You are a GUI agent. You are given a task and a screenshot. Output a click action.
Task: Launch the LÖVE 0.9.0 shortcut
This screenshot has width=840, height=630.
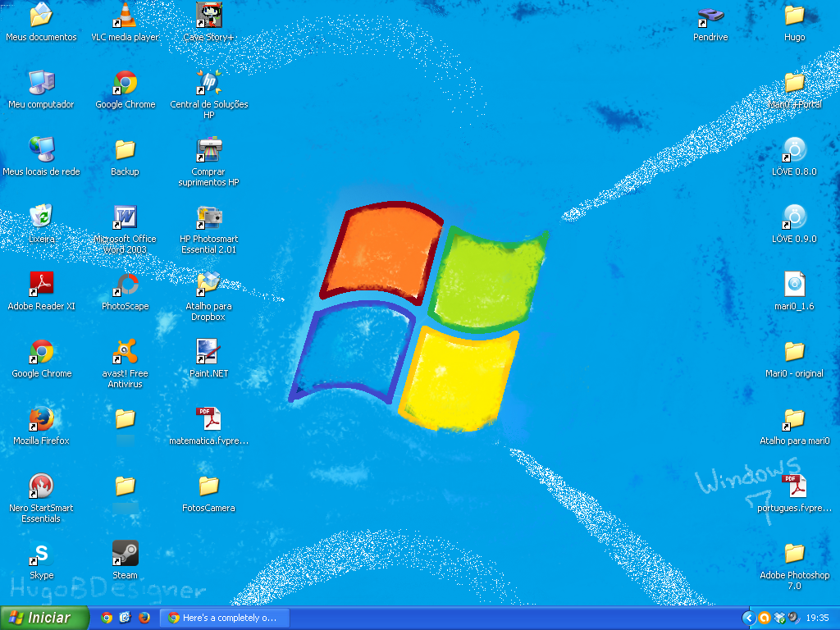click(794, 217)
